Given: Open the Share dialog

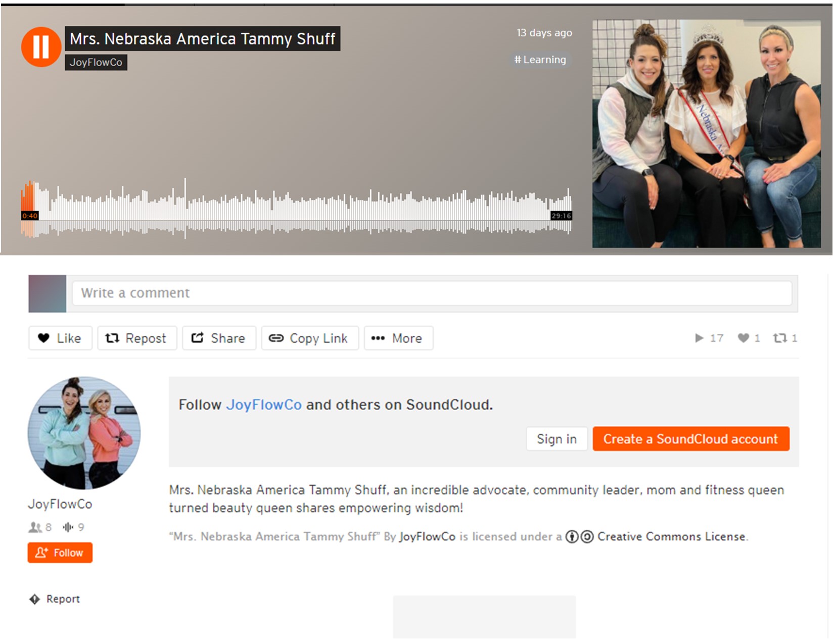Looking at the screenshot, I should click(219, 338).
